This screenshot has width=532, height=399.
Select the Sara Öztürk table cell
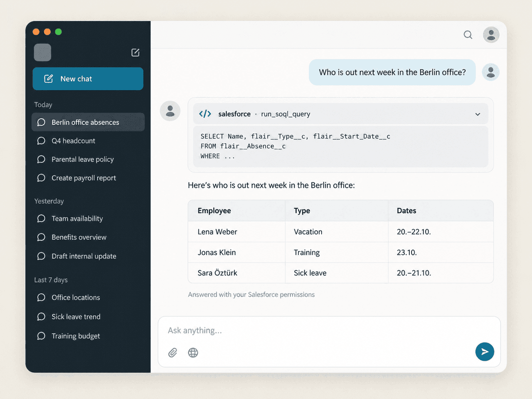[237, 273]
